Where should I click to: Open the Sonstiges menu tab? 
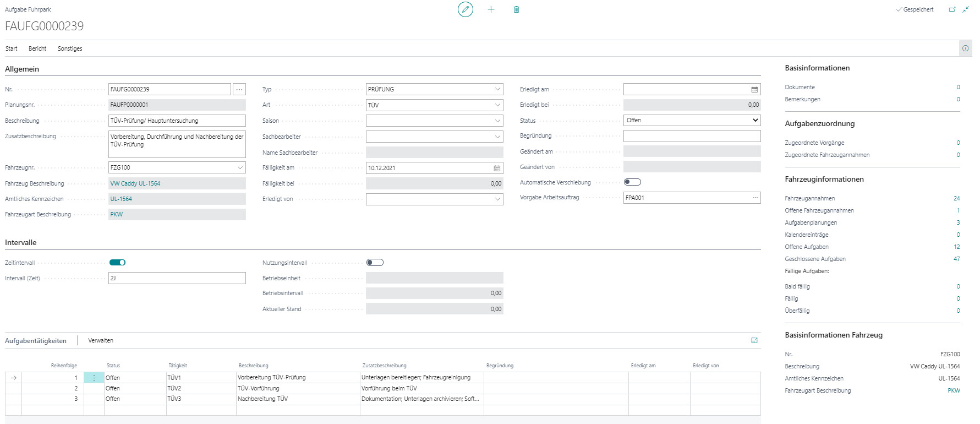click(x=70, y=48)
